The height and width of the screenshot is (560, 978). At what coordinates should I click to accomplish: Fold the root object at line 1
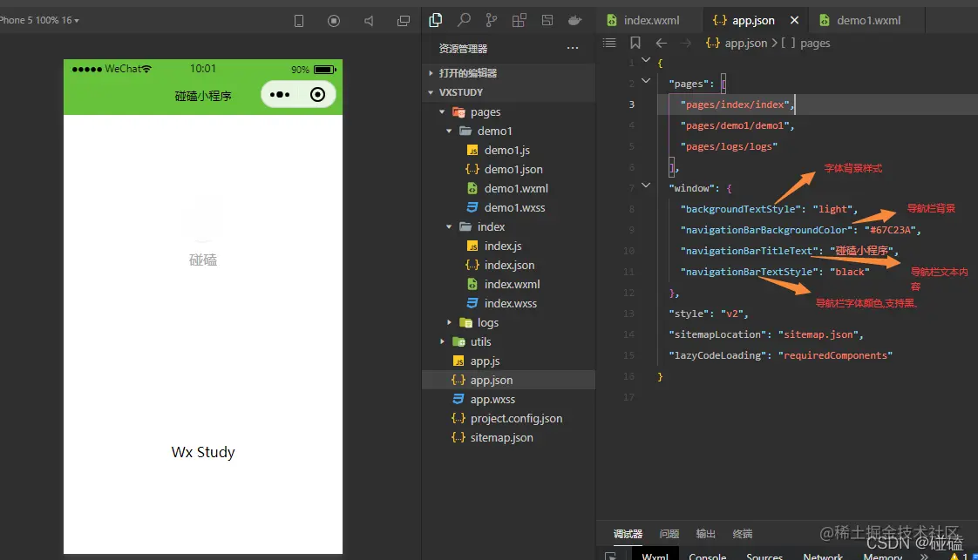click(x=646, y=60)
